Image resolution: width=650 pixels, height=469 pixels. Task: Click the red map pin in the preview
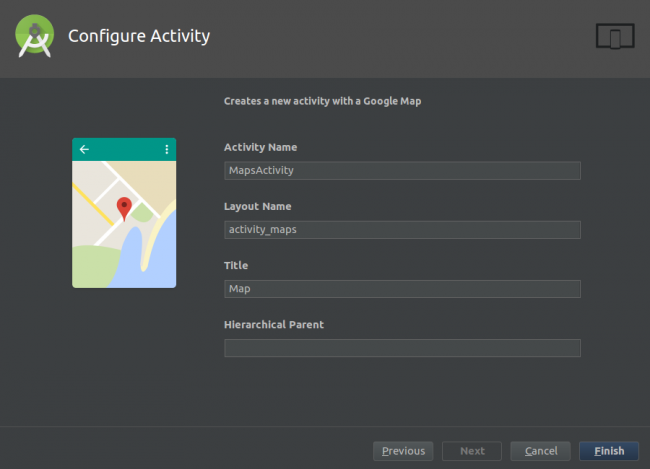[x=124, y=209]
